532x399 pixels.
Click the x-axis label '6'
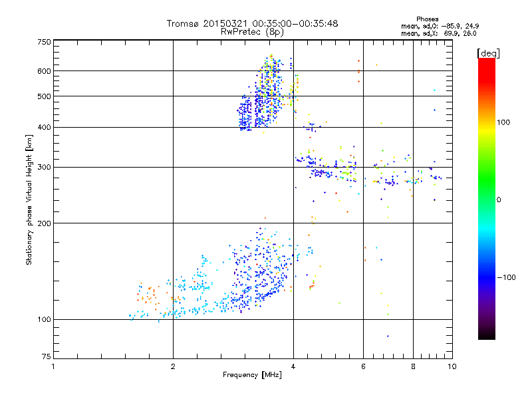[x=363, y=366]
